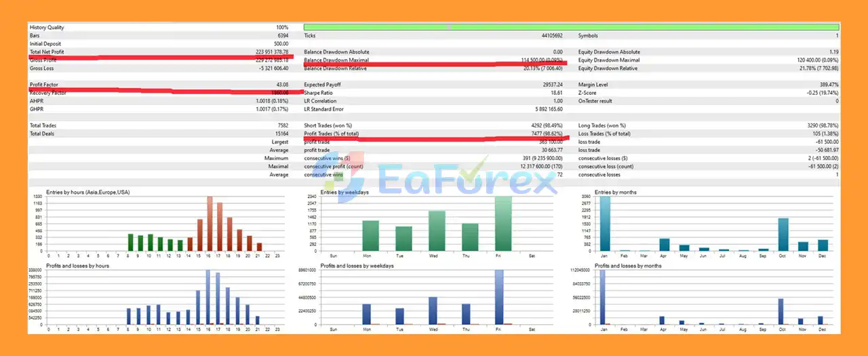Click the ticks value 44105692
The image size is (868, 356).
coord(551,35)
